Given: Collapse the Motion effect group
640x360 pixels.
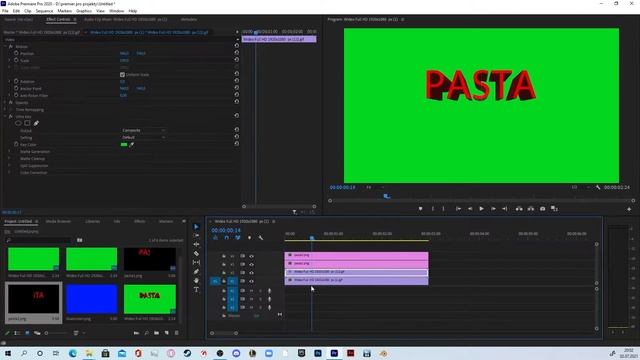Looking at the screenshot, I should click(5, 47).
